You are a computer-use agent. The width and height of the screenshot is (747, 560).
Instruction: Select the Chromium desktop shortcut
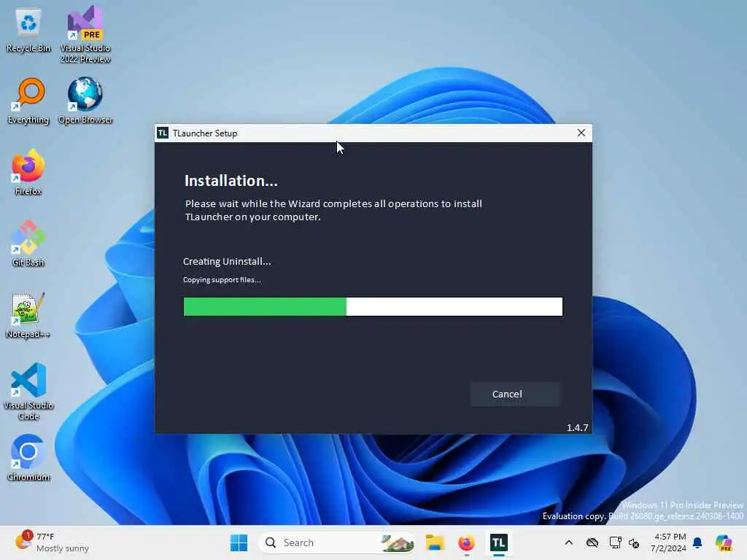(x=28, y=459)
